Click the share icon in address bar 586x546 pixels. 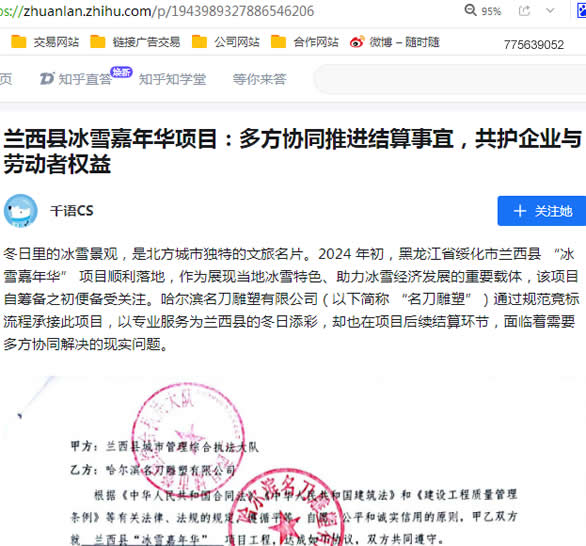pos(525,10)
